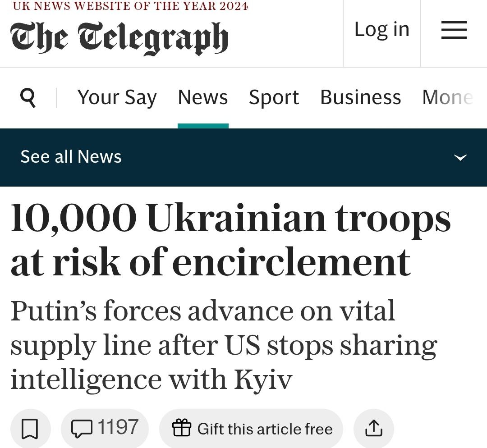Open the hamburger menu

click(454, 31)
